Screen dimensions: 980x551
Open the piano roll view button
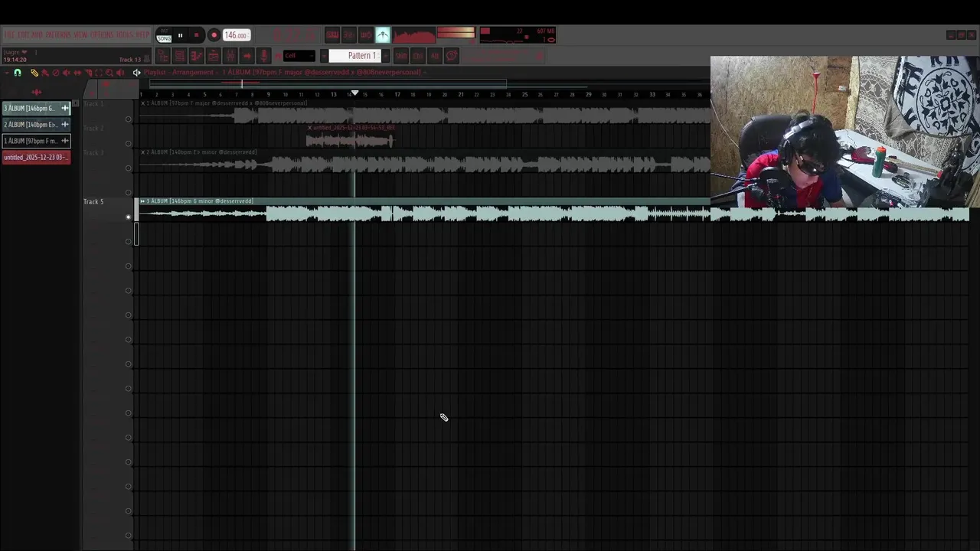tap(196, 55)
